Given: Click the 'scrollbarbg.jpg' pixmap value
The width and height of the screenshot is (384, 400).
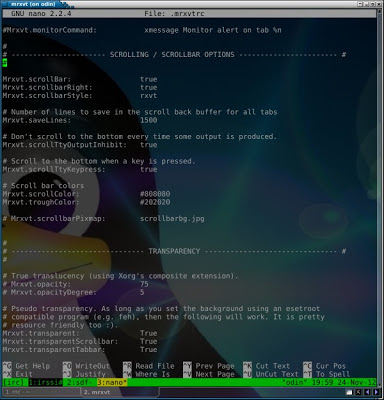Looking at the screenshot, I should tap(172, 219).
